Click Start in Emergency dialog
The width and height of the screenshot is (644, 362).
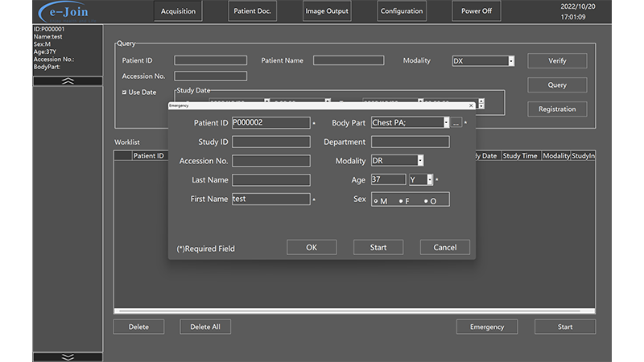click(378, 248)
